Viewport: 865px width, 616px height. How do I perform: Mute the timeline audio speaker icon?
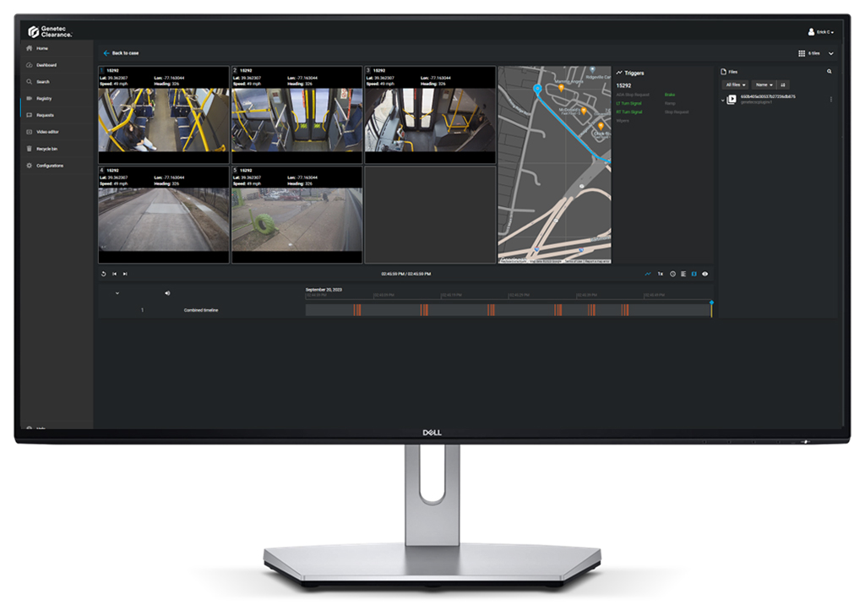[x=166, y=293]
